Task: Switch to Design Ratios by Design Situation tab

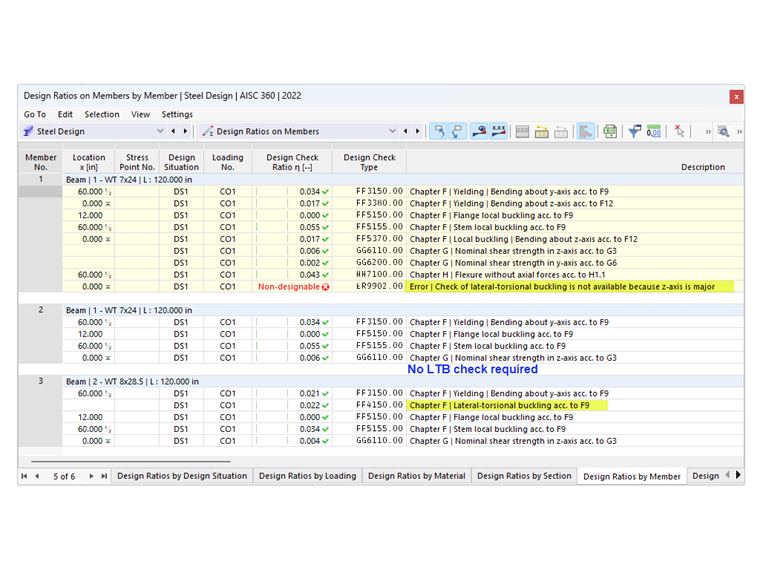Action: pos(182,476)
